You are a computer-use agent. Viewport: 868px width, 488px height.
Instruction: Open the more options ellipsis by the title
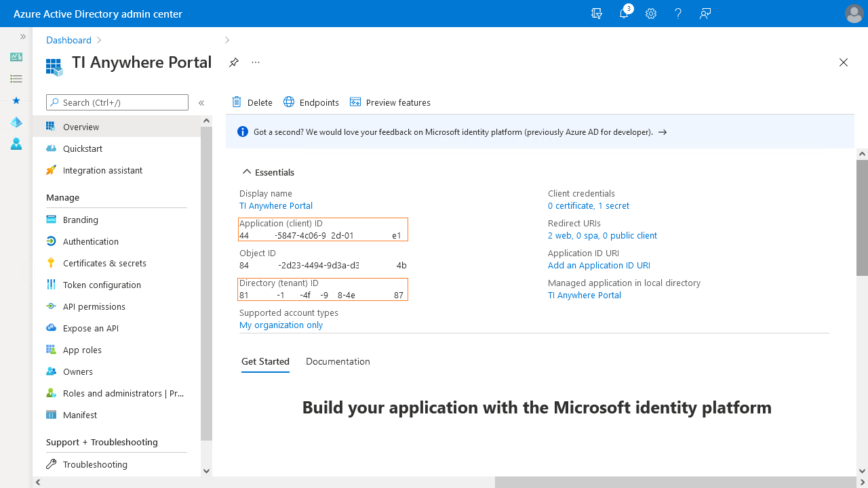(256, 62)
